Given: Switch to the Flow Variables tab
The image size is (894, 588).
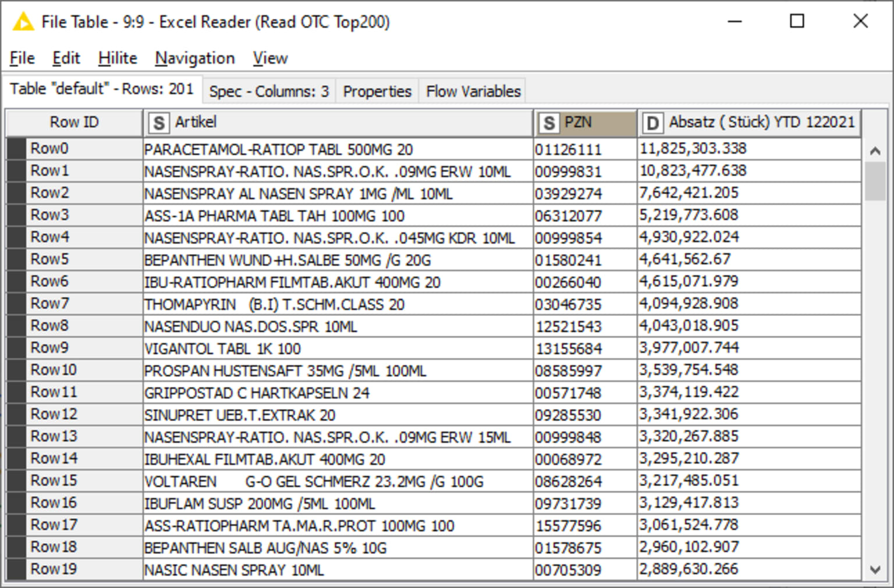Looking at the screenshot, I should tap(473, 91).
